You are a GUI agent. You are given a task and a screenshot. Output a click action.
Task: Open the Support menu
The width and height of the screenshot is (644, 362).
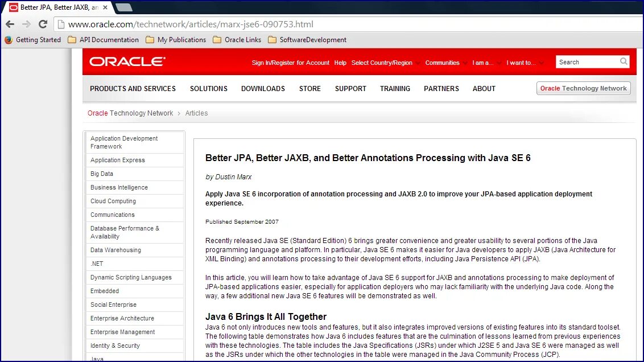pyautogui.click(x=350, y=89)
